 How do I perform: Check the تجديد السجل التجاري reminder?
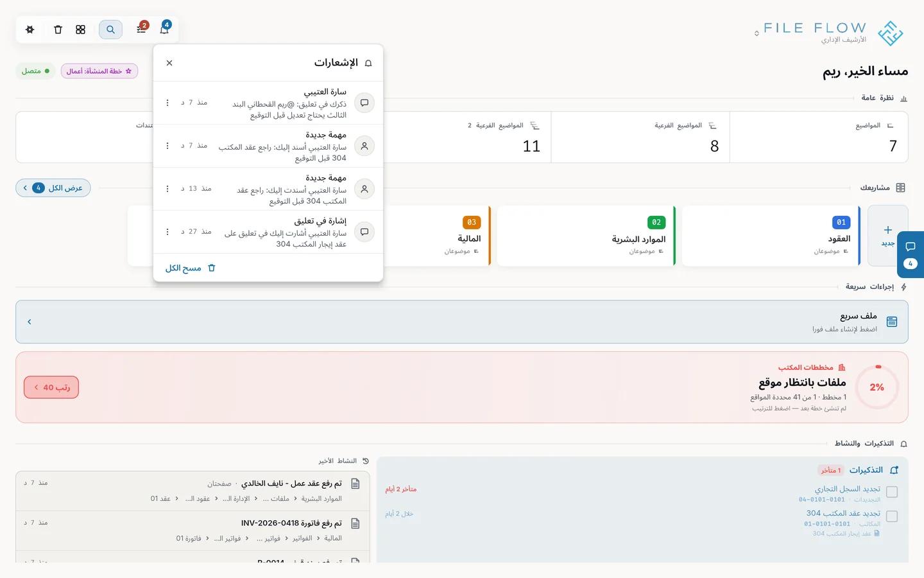click(x=892, y=492)
